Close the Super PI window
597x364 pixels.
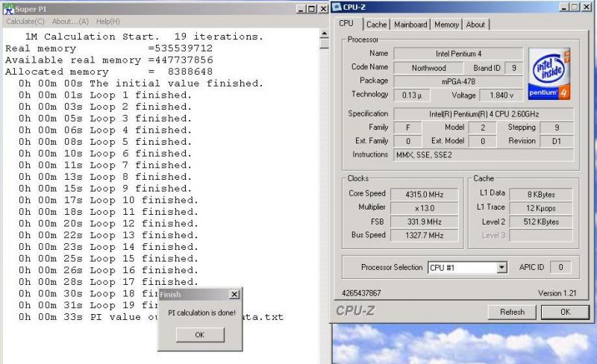click(x=323, y=9)
